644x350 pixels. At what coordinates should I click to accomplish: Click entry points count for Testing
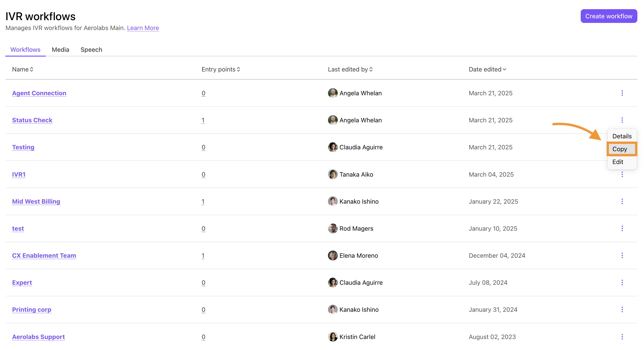[x=203, y=147]
